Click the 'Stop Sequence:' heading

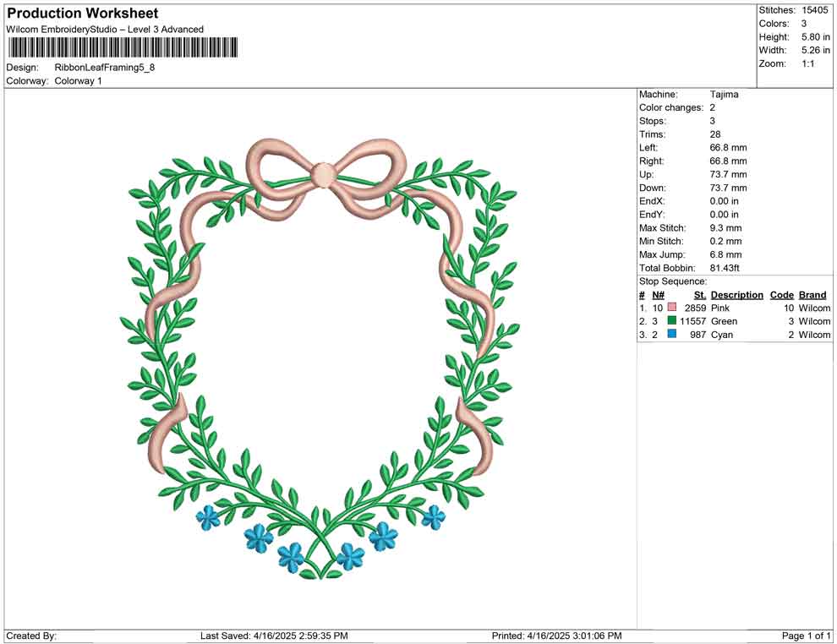coord(673,281)
